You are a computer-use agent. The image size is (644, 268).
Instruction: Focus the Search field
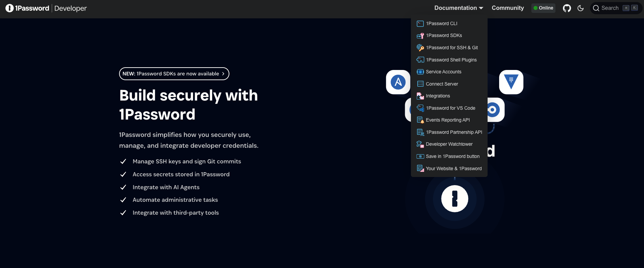[x=616, y=8]
